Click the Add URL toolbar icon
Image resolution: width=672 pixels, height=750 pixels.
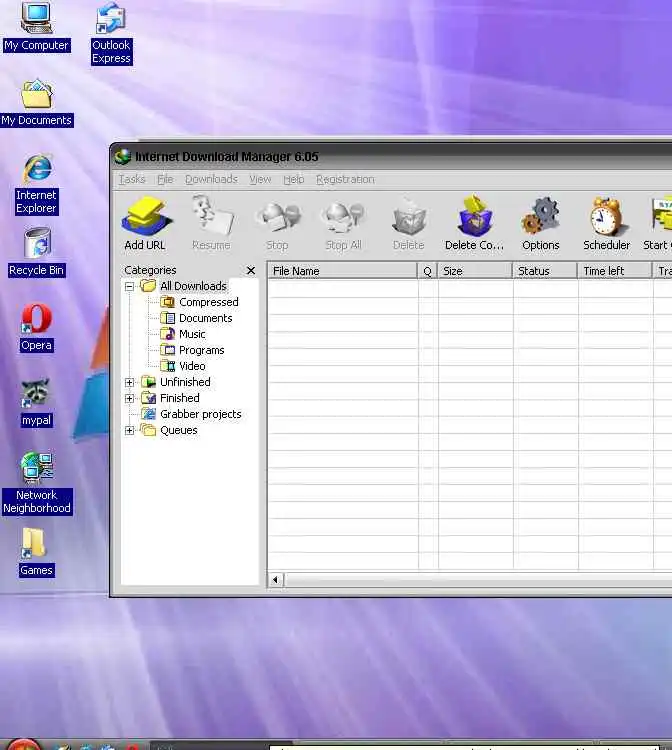click(x=145, y=224)
